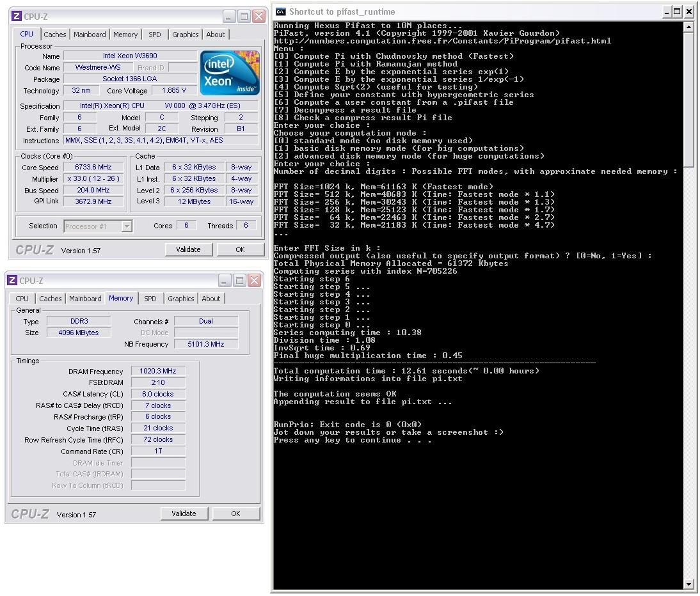
Task: Click the console scrollbar up arrow
Action: pyautogui.click(x=688, y=27)
